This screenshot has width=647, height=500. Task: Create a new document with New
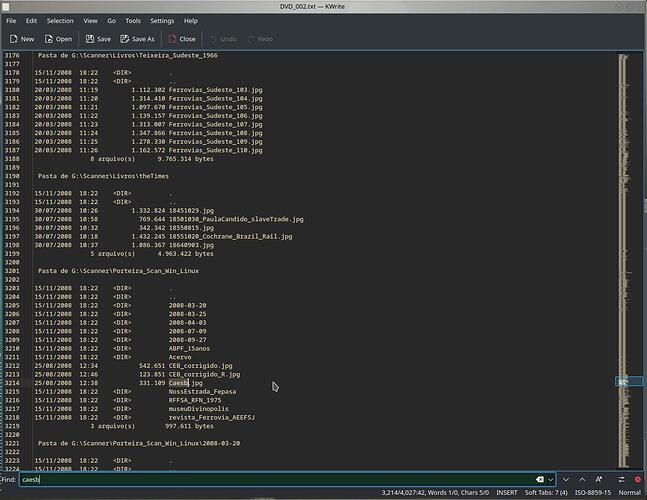[x=22, y=39]
